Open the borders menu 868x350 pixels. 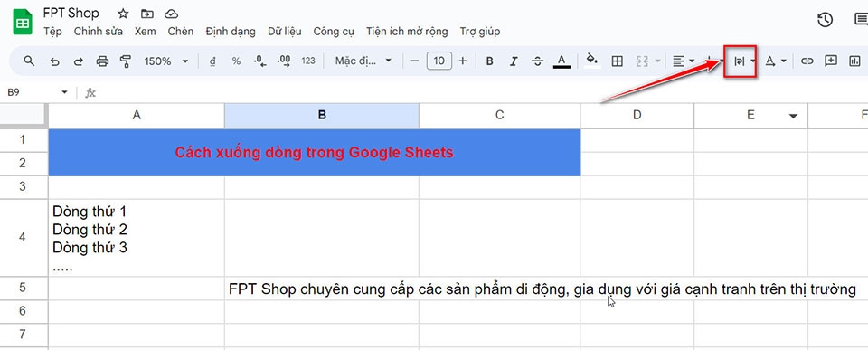[618, 61]
